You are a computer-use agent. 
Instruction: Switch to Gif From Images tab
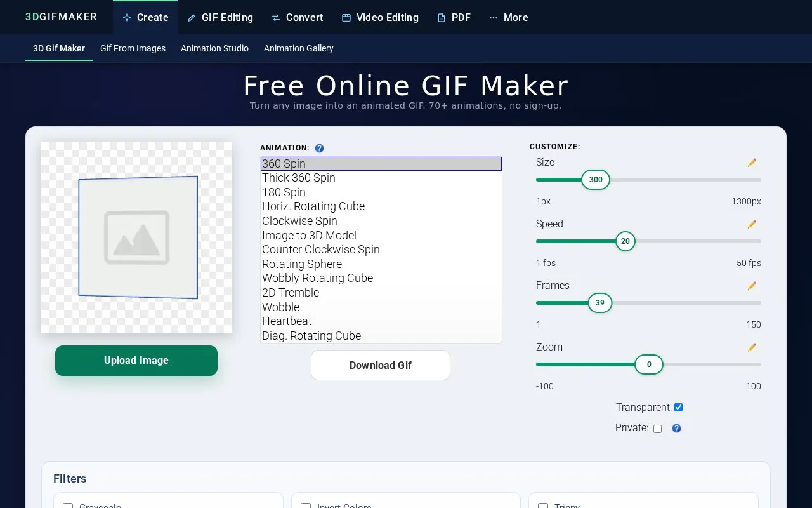tap(133, 48)
